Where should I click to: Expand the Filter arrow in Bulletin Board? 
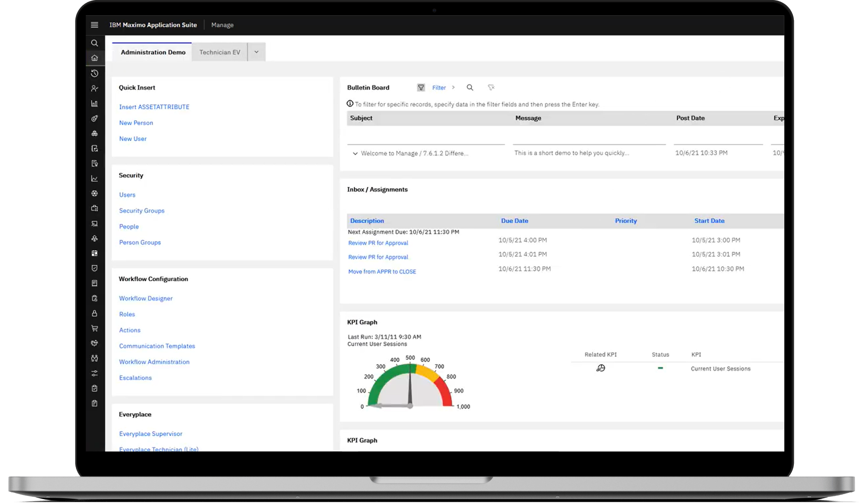pyautogui.click(x=454, y=88)
